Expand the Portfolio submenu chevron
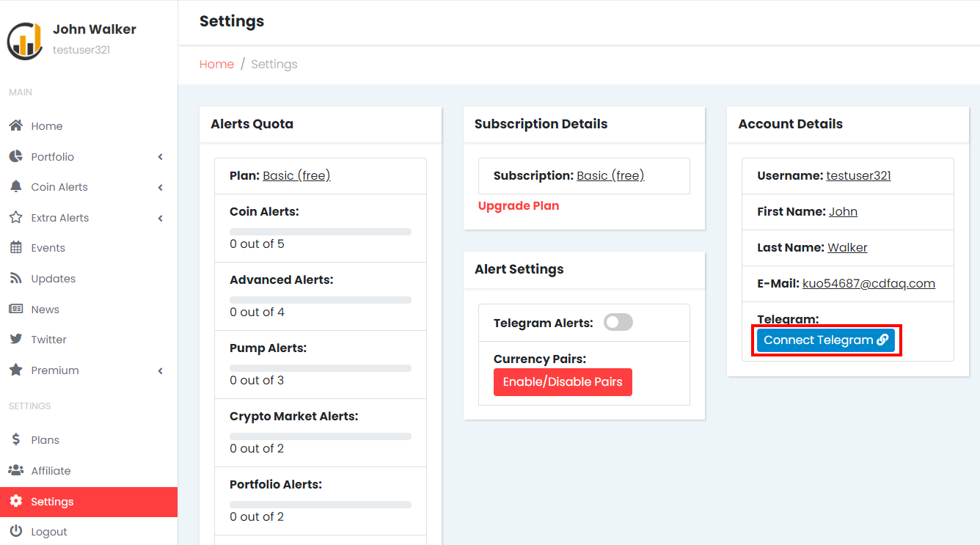Image resolution: width=980 pixels, height=545 pixels. click(160, 156)
